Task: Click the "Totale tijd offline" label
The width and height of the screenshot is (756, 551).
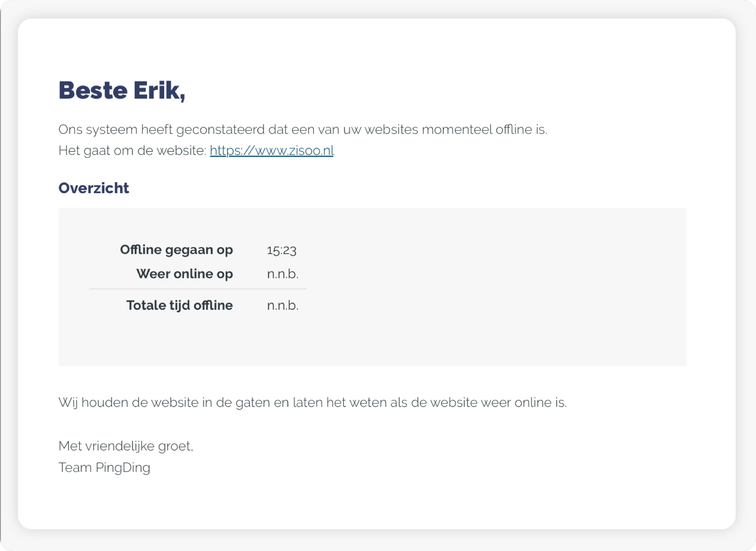Action: click(180, 305)
